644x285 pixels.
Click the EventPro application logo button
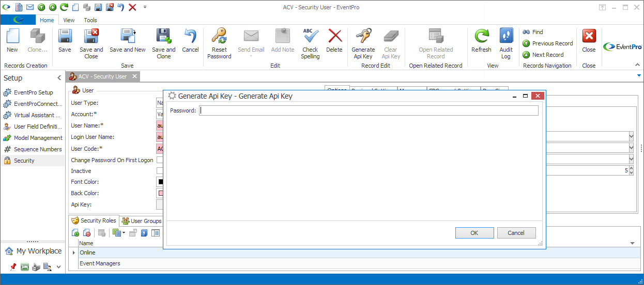click(x=18, y=20)
